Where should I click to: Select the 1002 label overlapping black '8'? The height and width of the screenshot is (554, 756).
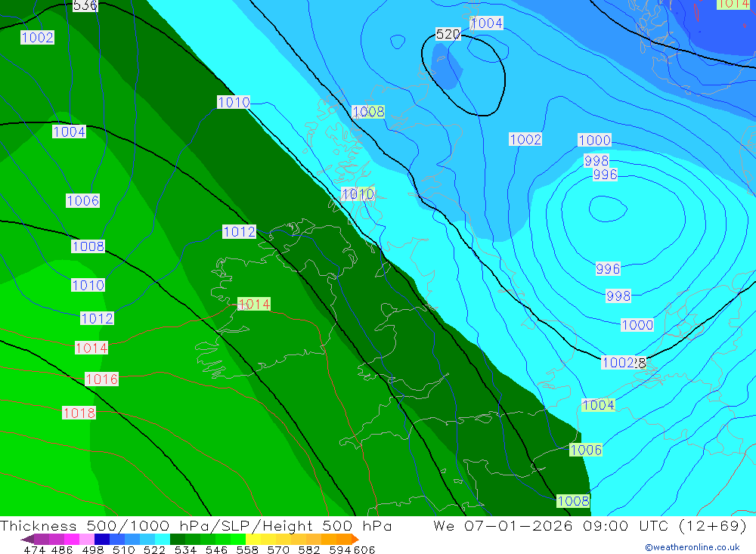pos(618,363)
